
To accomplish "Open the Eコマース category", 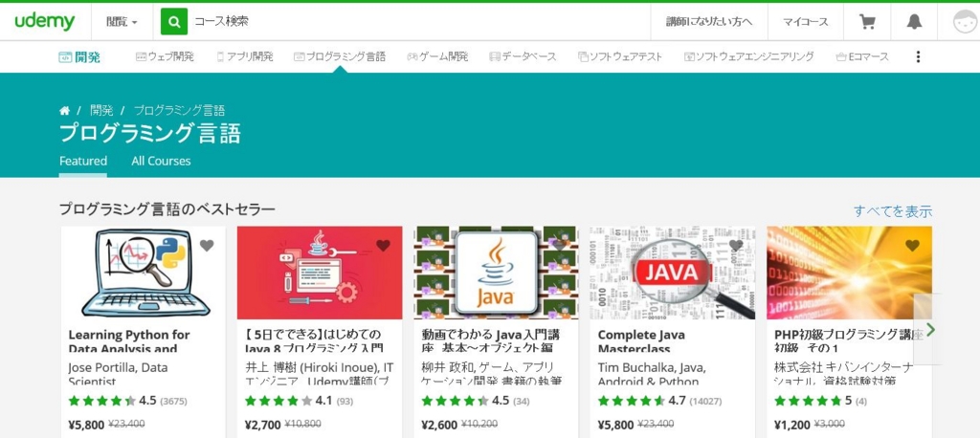I will point(862,56).
